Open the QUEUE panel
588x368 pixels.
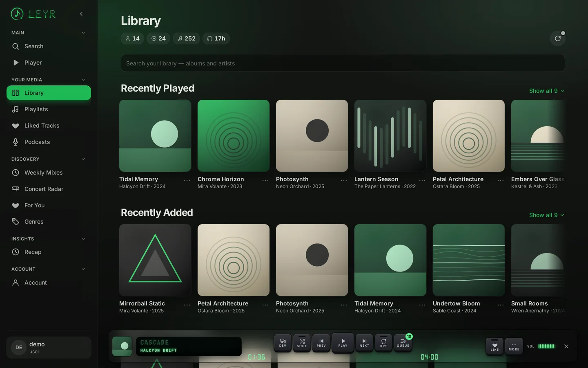pos(403,343)
